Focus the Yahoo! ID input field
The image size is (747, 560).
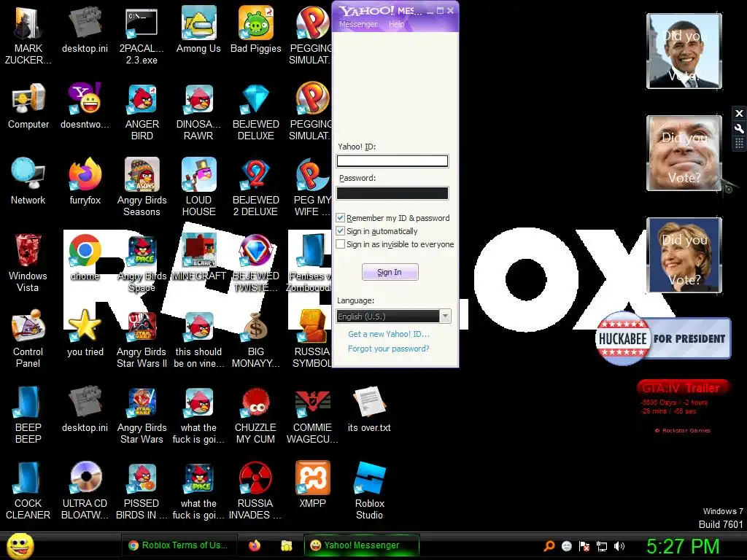(x=392, y=161)
